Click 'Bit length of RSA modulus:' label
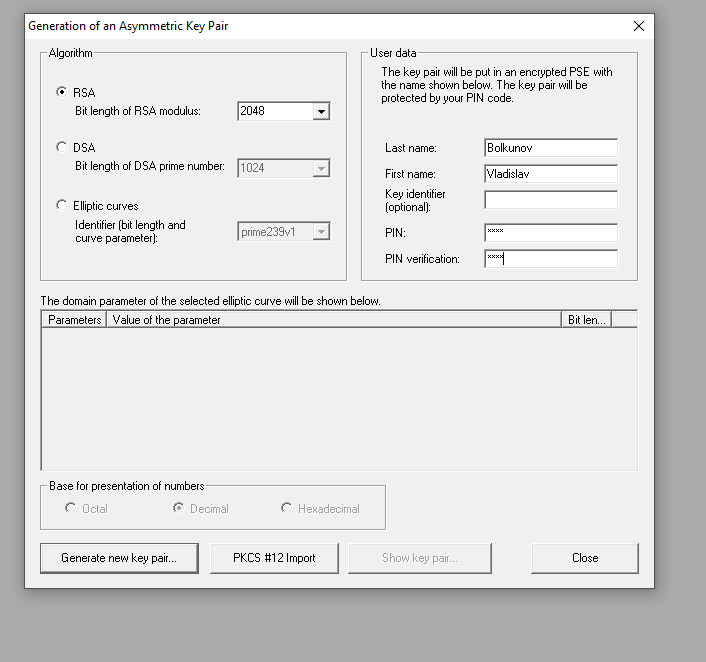Screen dimensions: 706x662 pos(138,111)
